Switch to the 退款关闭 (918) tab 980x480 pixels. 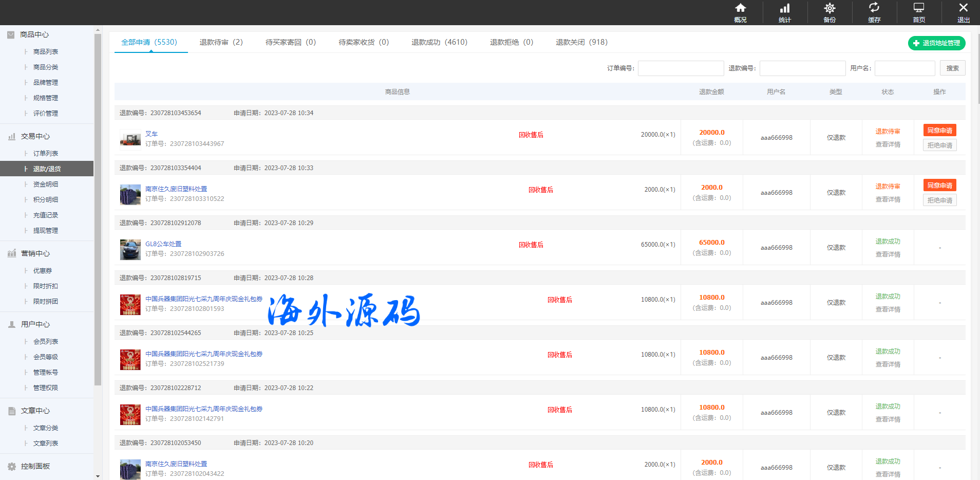coord(581,42)
